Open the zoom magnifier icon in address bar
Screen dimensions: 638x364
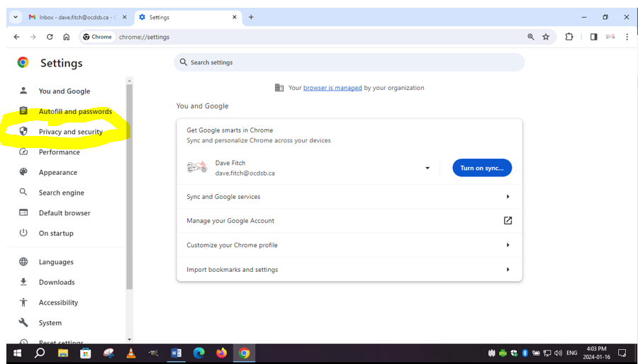(530, 37)
